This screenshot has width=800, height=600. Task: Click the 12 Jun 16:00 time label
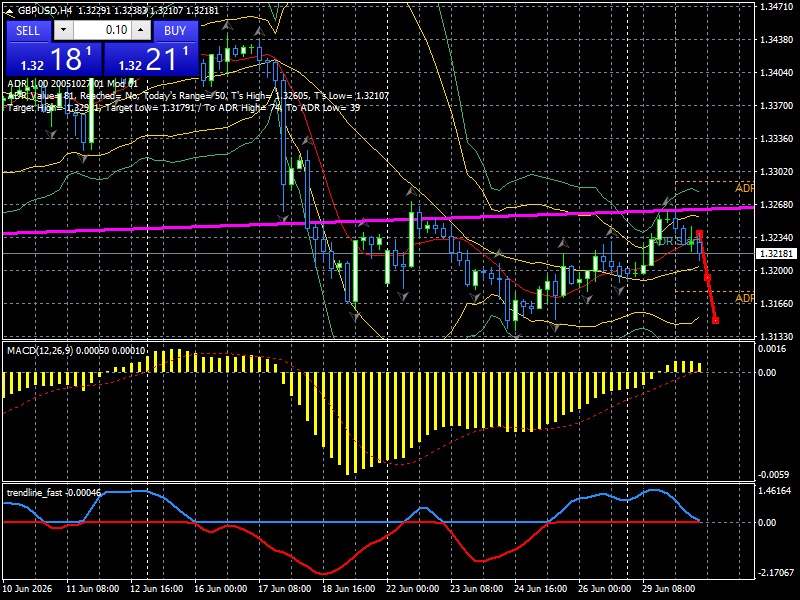click(157, 589)
